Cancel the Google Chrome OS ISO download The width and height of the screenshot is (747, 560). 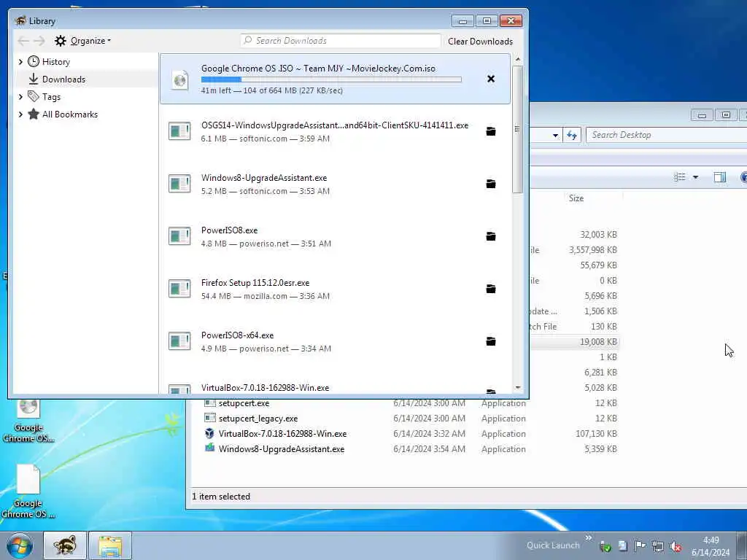[x=491, y=79]
